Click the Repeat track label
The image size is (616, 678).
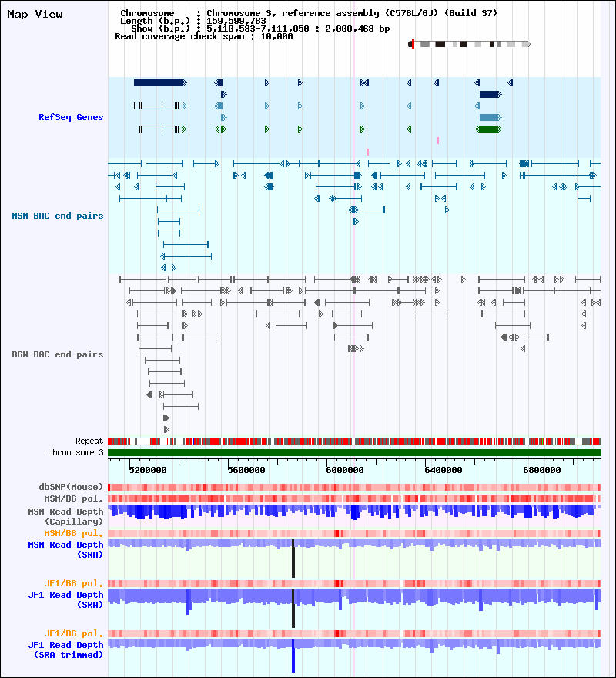pos(89,441)
